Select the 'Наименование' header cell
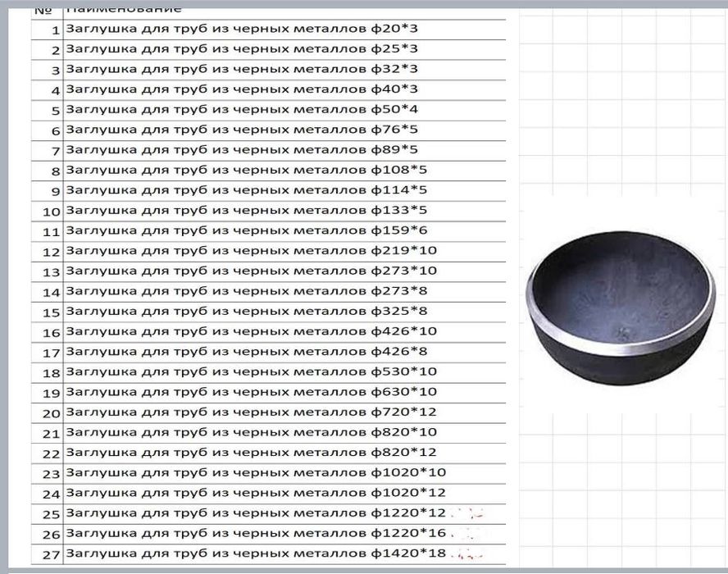Screen dimensions: 728x574 pos(284,13)
